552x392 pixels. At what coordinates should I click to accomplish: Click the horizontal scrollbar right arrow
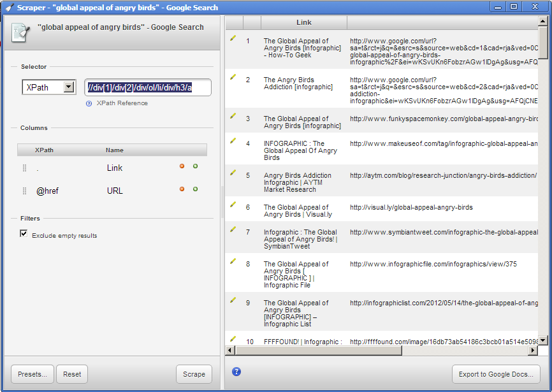[x=534, y=350]
